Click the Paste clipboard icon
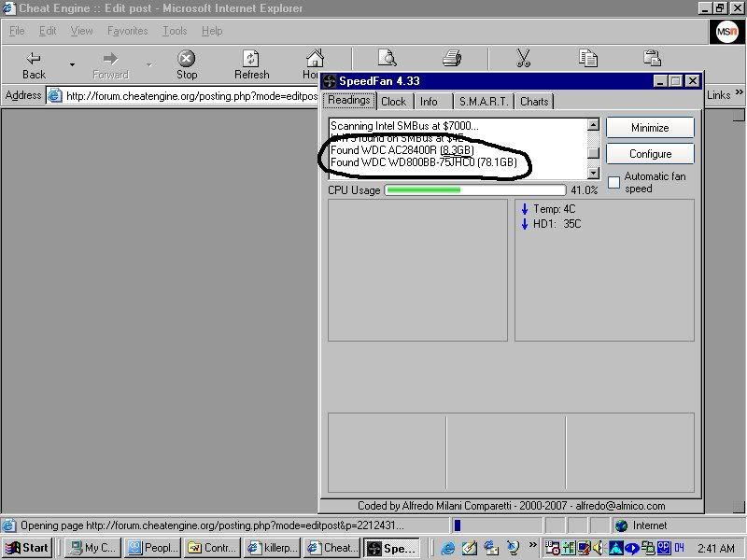747x560 pixels. click(652, 58)
